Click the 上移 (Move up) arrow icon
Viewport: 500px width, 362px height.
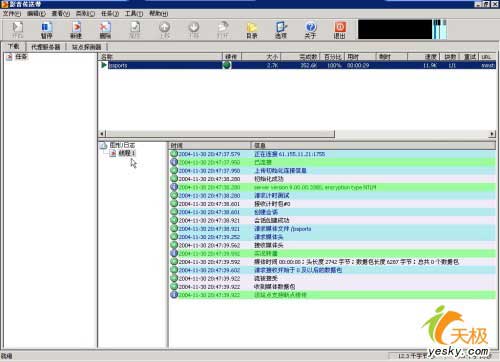pyautogui.click(x=164, y=30)
